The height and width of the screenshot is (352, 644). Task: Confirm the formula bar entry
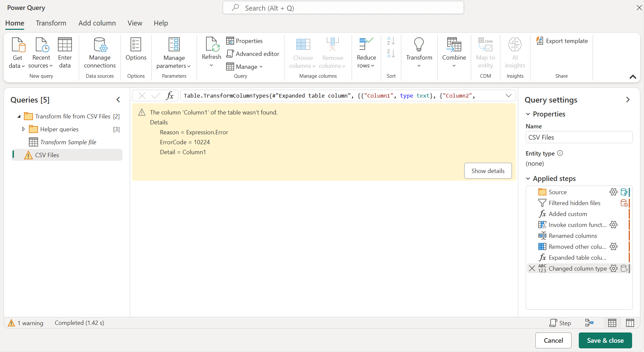click(x=156, y=96)
